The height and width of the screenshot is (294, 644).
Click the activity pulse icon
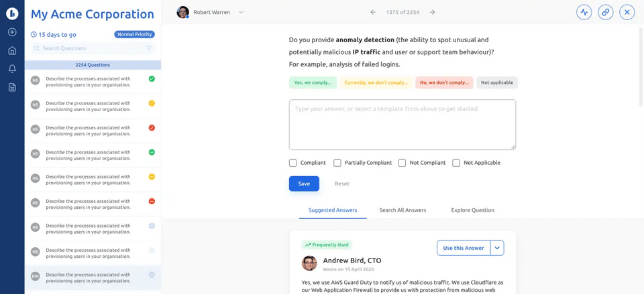pos(584,12)
